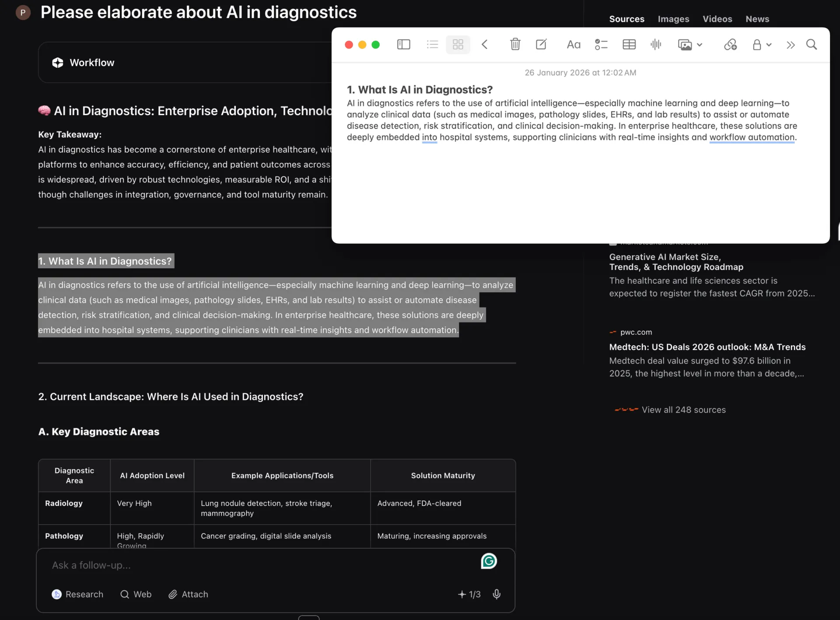Screen dimensions: 840x620
Task: Expand hidden toolbar items chevron
Action: click(790, 45)
